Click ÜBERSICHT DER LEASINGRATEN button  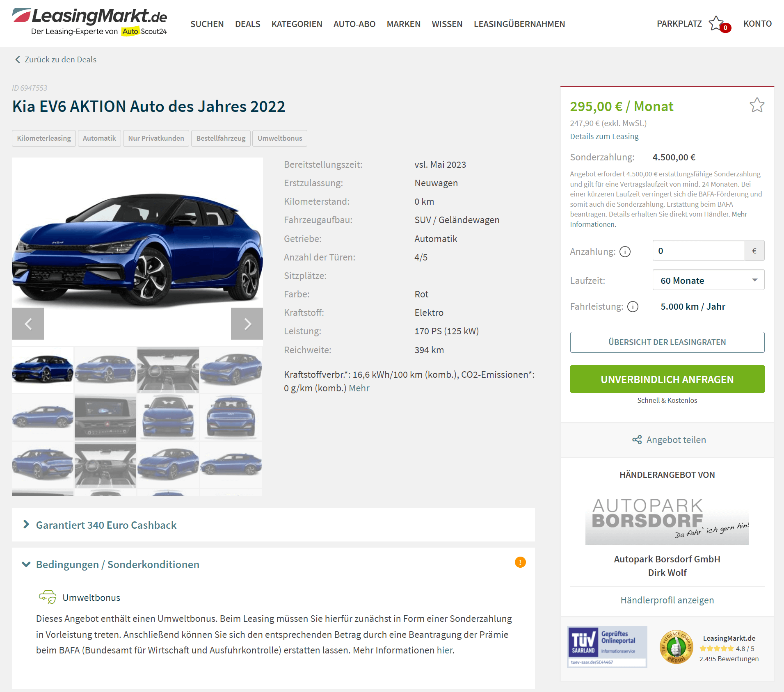(667, 342)
